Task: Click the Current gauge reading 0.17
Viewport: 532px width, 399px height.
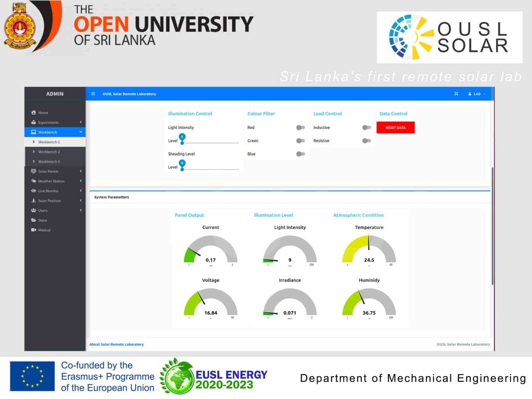Action: [x=210, y=260]
